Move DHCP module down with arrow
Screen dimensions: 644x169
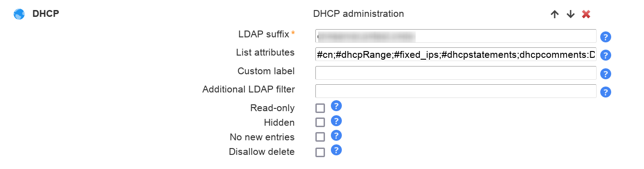tap(571, 14)
